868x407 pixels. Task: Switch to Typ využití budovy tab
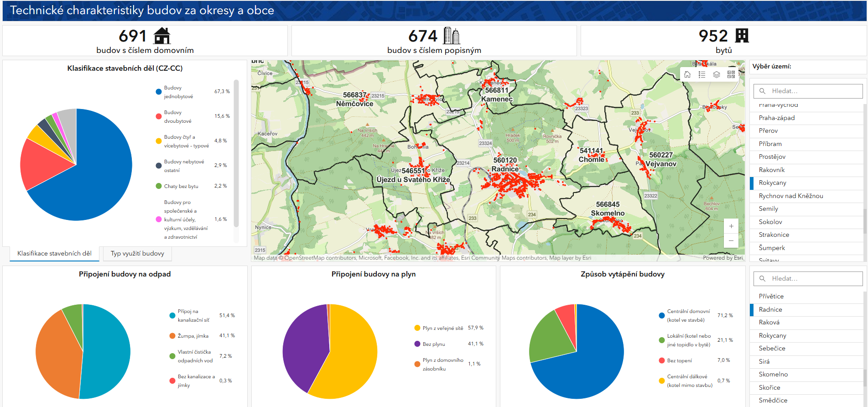137,254
